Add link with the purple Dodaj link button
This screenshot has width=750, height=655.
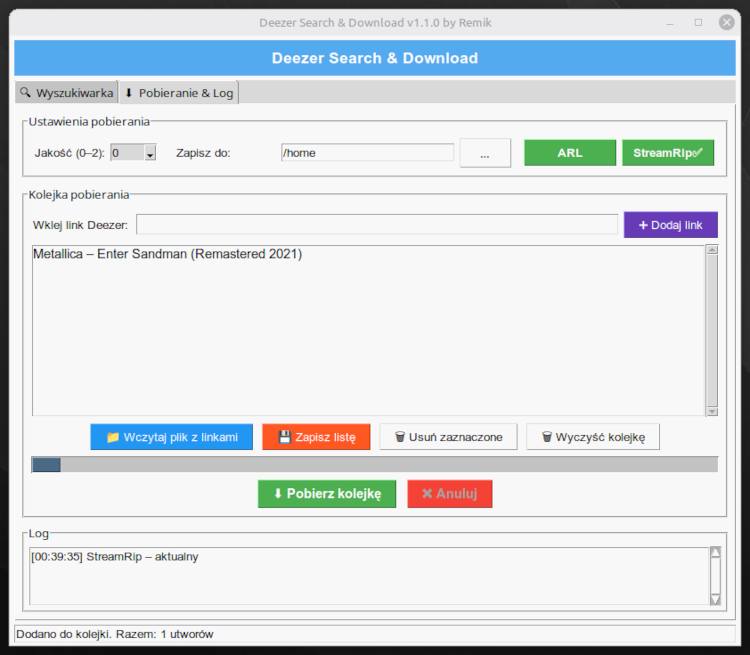(x=670, y=225)
